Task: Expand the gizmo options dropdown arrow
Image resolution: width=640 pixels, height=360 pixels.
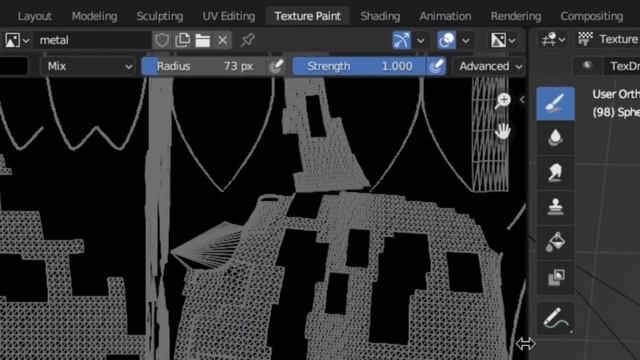Action: [420, 40]
